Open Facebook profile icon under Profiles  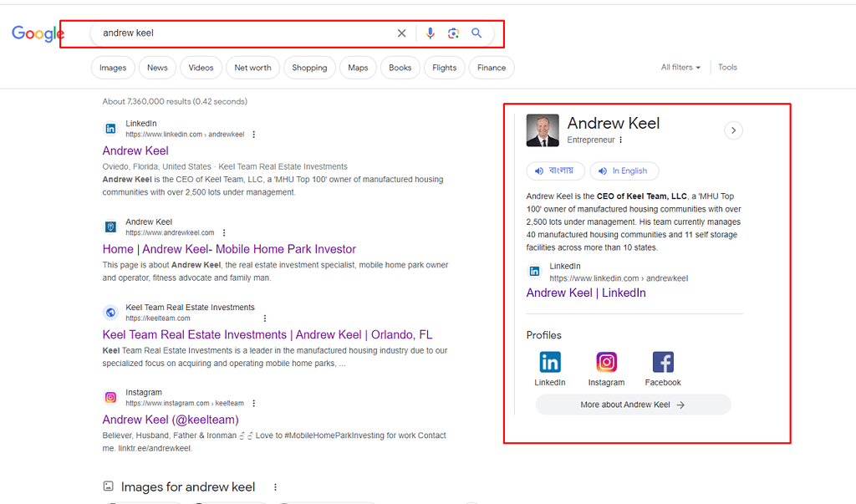click(x=663, y=362)
